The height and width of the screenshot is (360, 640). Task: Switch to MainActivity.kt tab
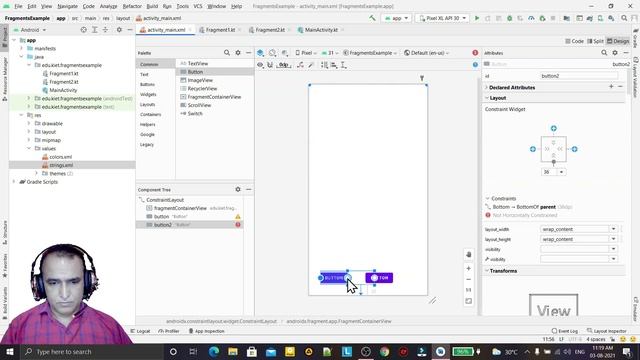[320, 30]
